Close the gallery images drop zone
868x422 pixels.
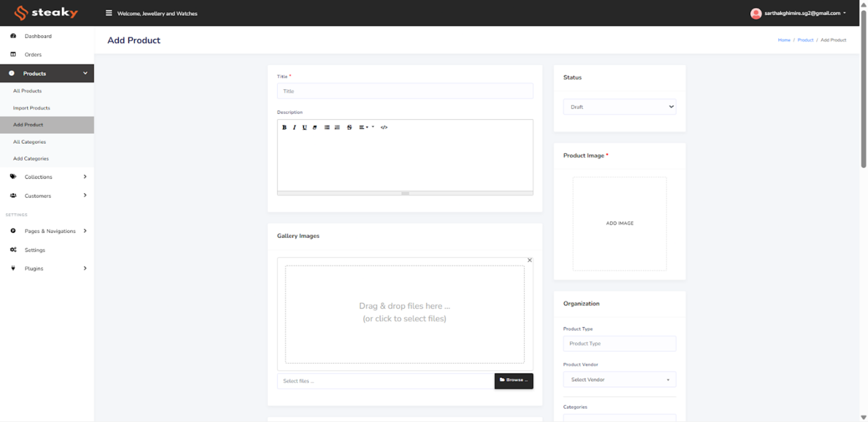pos(529,260)
